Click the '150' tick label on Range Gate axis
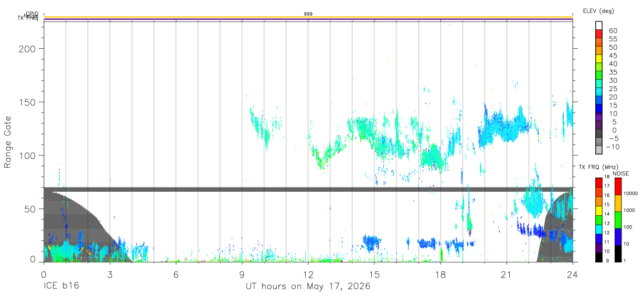This screenshot has width=644, height=297. (x=28, y=102)
